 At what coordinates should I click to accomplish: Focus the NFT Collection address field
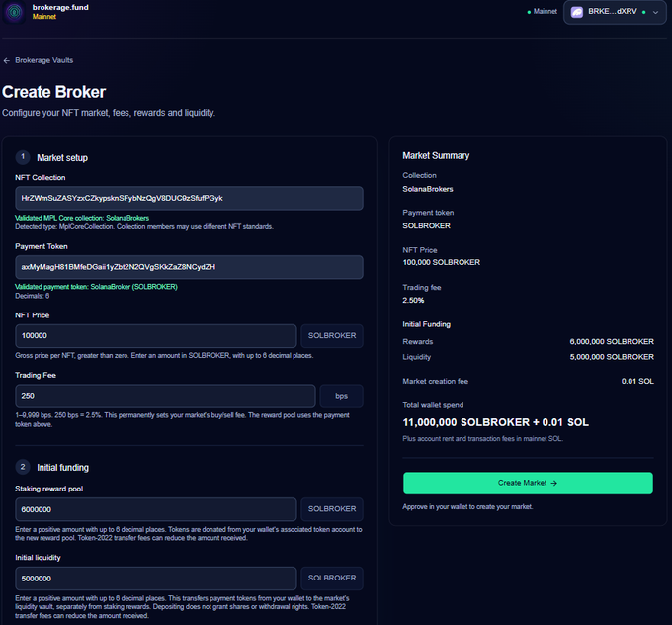pos(189,198)
